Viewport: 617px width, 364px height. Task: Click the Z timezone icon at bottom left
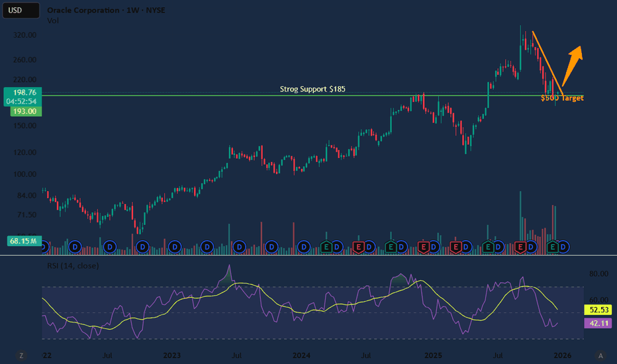[21, 355]
